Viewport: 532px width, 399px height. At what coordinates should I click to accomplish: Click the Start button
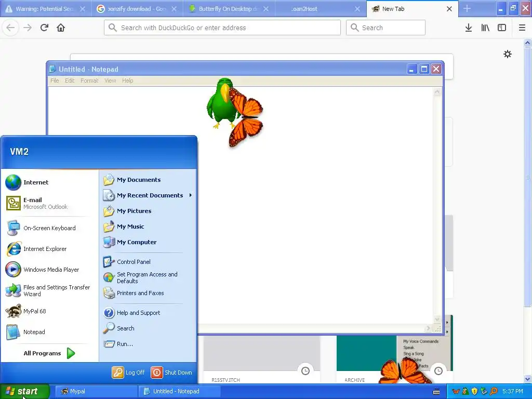point(25,391)
